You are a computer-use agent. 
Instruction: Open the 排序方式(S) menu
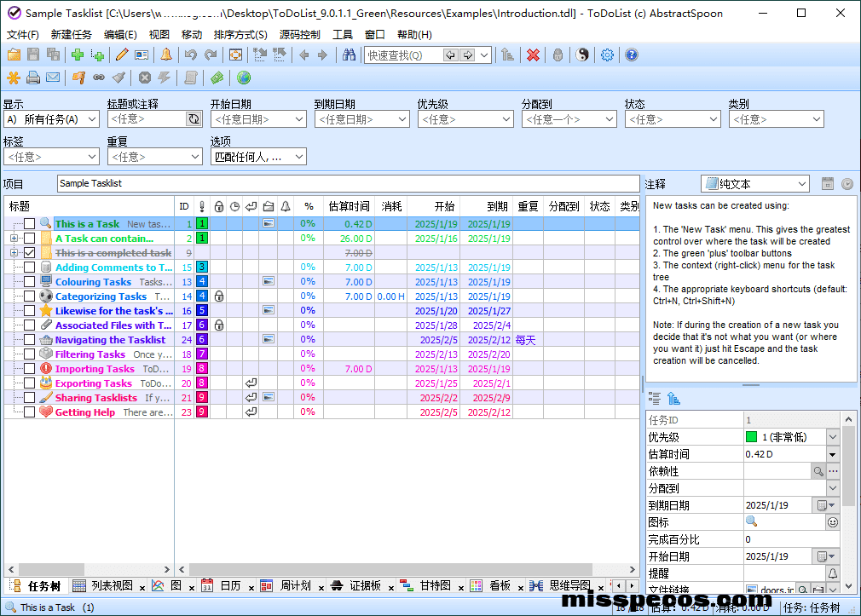(240, 35)
